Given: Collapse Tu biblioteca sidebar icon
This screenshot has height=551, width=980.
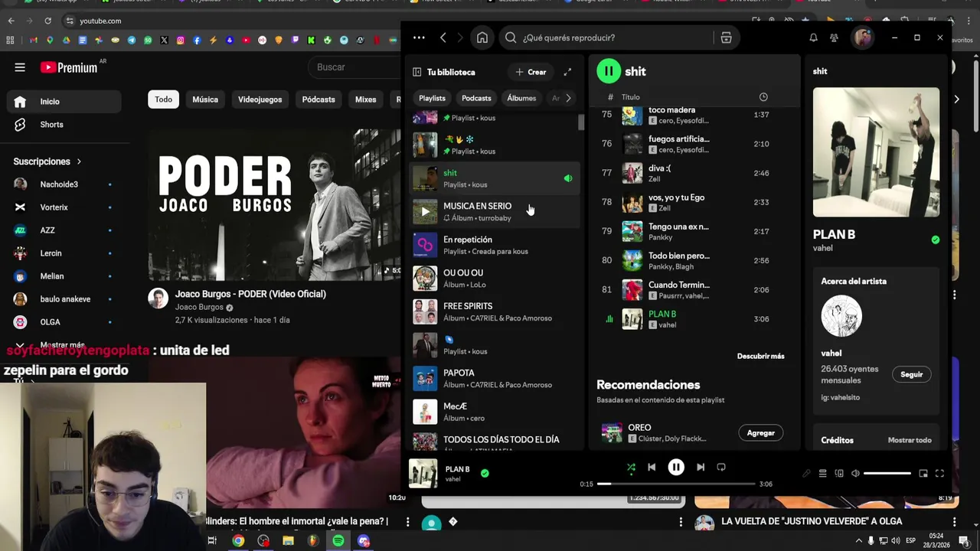Looking at the screenshot, I should (416, 72).
